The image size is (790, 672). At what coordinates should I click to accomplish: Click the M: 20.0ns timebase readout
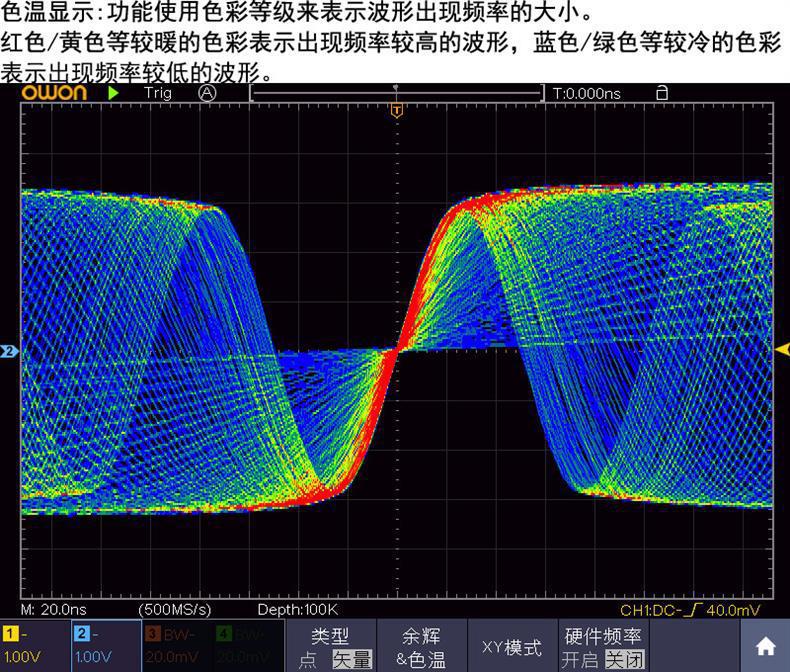click(53, 610)
